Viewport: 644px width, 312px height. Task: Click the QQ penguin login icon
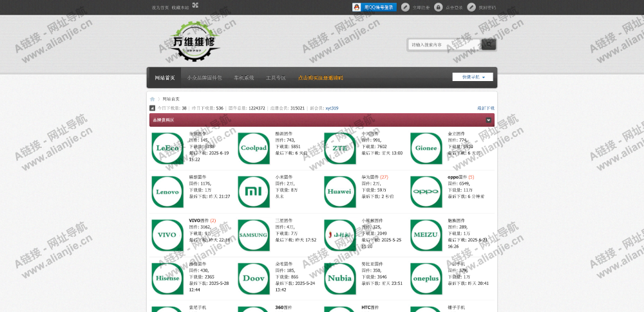click(x=357, y=7)
